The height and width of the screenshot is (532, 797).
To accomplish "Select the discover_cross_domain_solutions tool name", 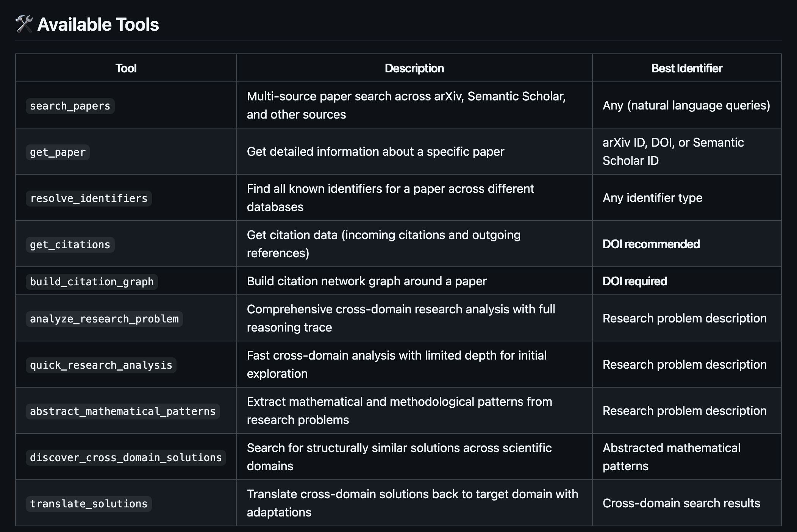I will (126, 458).
